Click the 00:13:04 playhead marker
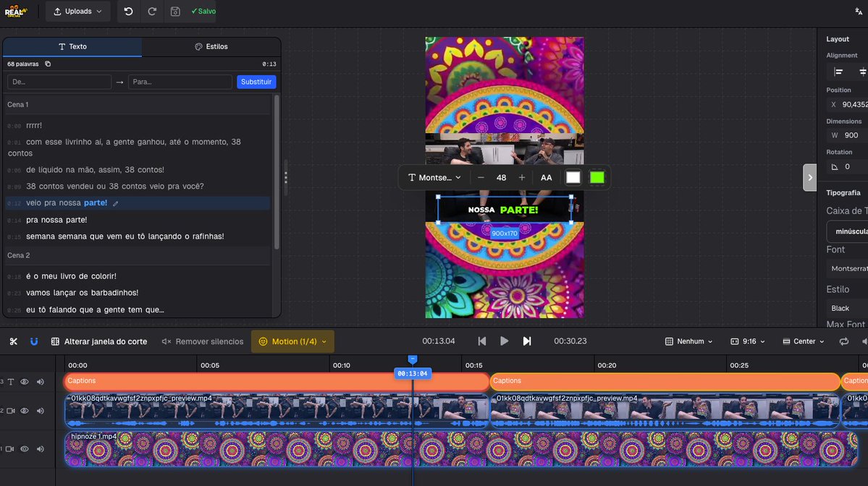The image size is (868, 486). click(x=413, y=374)
